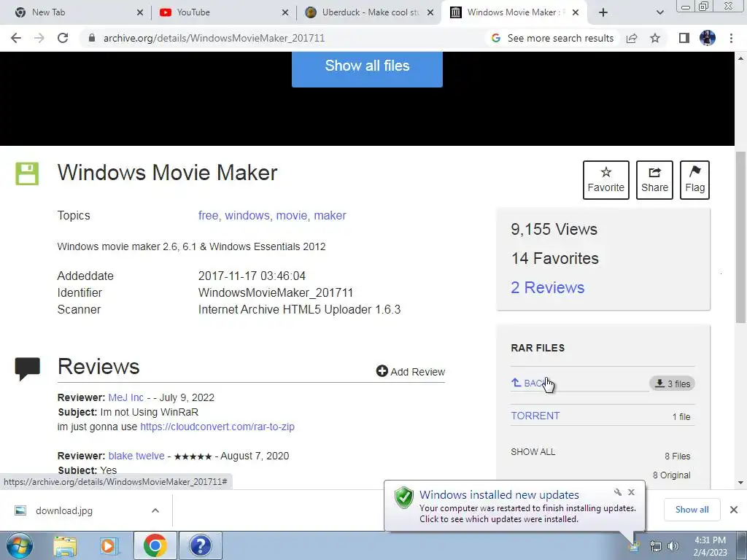Screen dimensions: 747x560
Task: Go back to the previous page
Action: click(16, 38)
